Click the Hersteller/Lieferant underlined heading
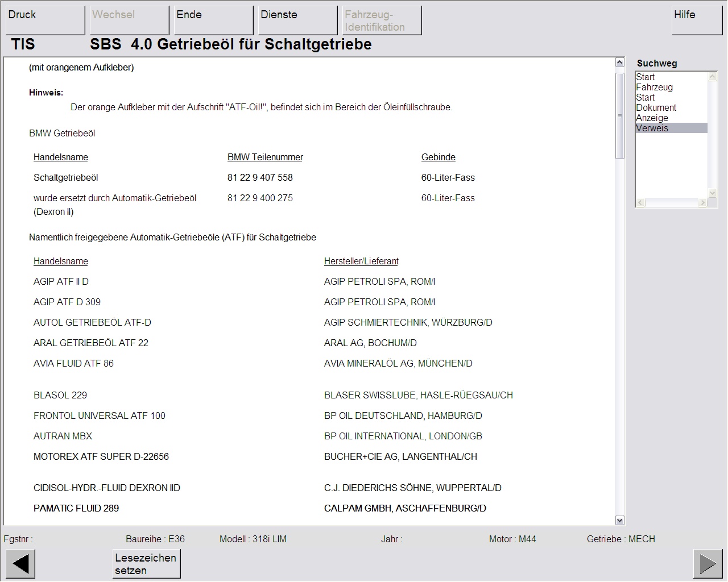 tap(361, 261)
